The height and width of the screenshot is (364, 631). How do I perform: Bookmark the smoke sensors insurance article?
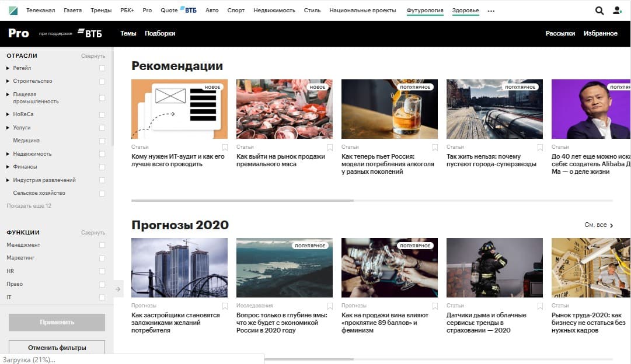tap(540, 306)
